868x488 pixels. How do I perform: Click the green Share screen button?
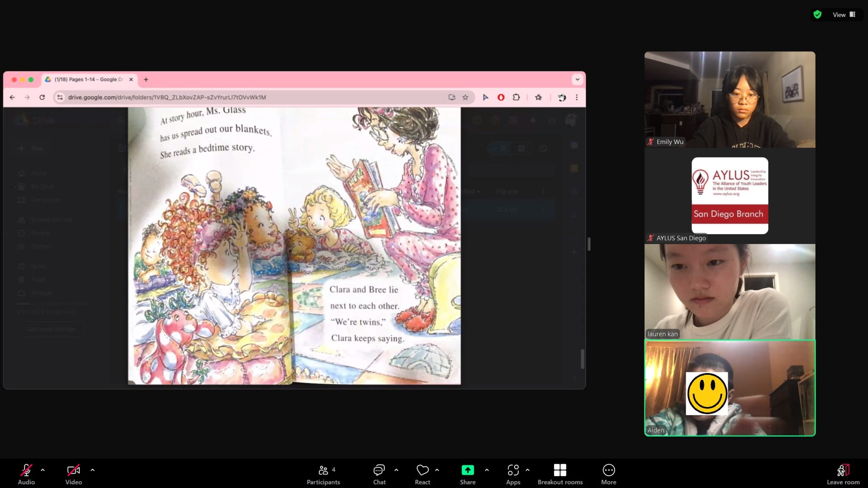click(468, 474)
